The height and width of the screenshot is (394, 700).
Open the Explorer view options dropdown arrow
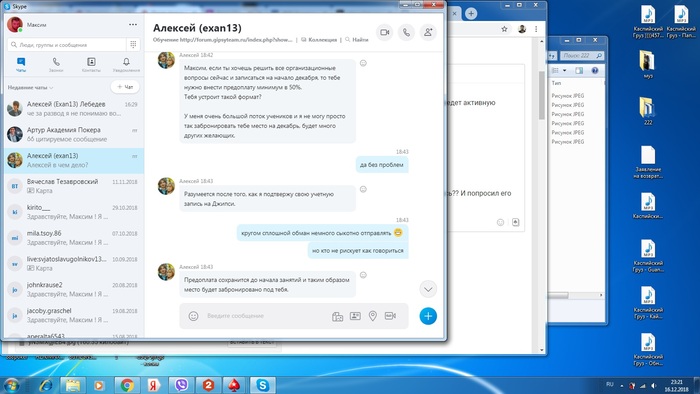pos(564,71)
